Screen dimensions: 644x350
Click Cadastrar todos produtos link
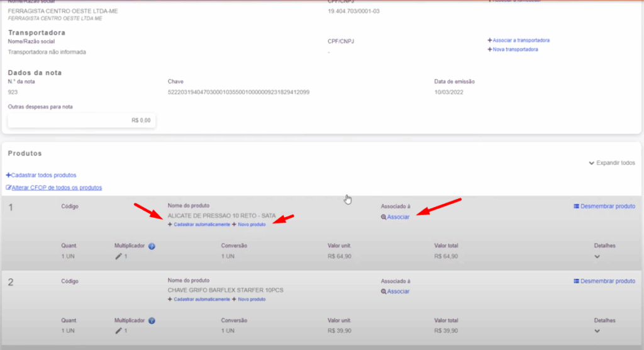[42, 175]
